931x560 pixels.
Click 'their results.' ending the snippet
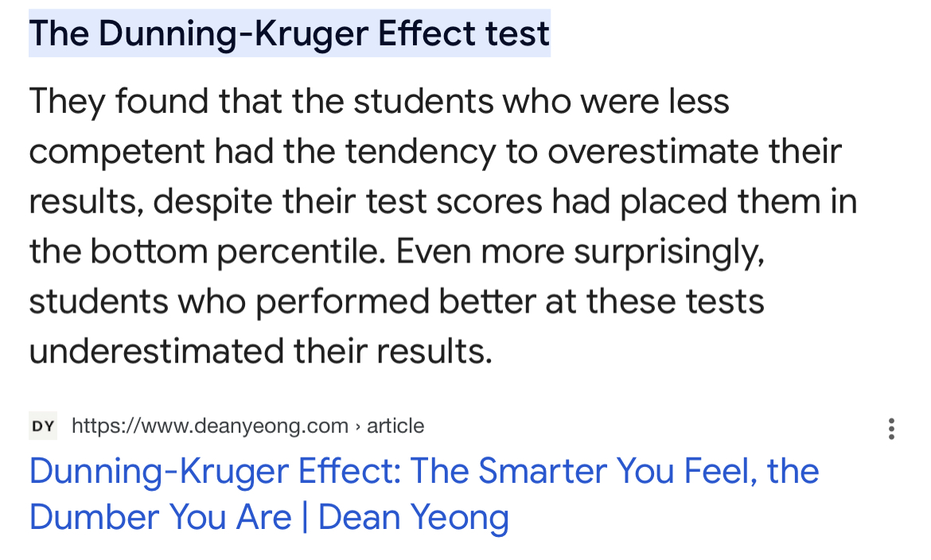tap(393, 350)
